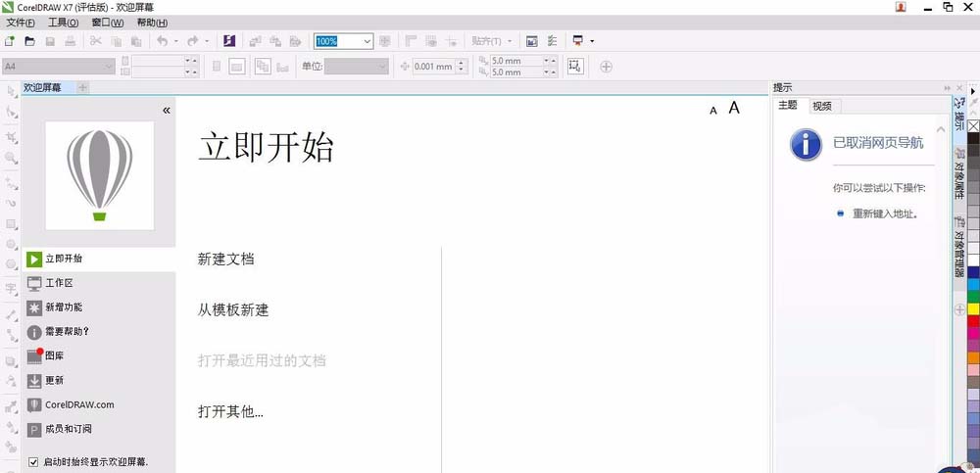This screenshot has width=980, height=473.
Task: Select the Rectangle tool in toolbox
Action: pyautogui.click(x=11, y=223)
